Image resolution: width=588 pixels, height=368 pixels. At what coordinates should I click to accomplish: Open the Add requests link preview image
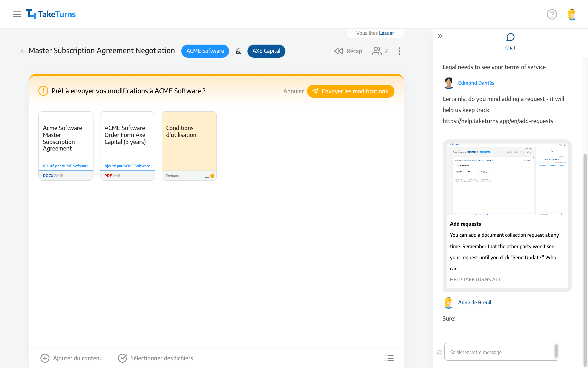coord(507,179)
